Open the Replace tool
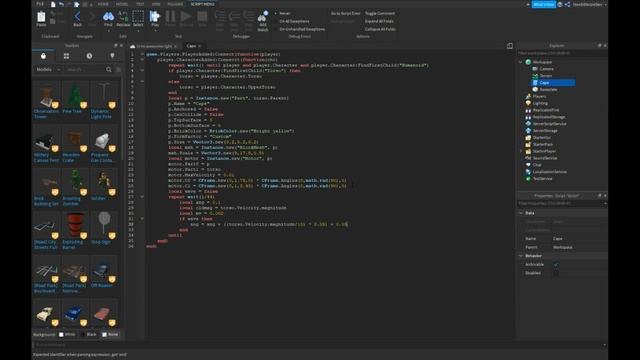The width and height of the screenshot is (640, 360). [123, 18]
